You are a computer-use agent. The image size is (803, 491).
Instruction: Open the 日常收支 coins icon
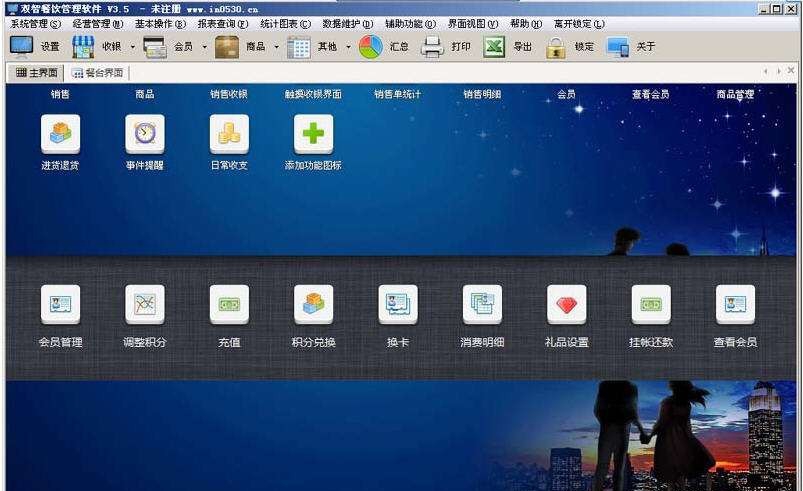(229, 134)
